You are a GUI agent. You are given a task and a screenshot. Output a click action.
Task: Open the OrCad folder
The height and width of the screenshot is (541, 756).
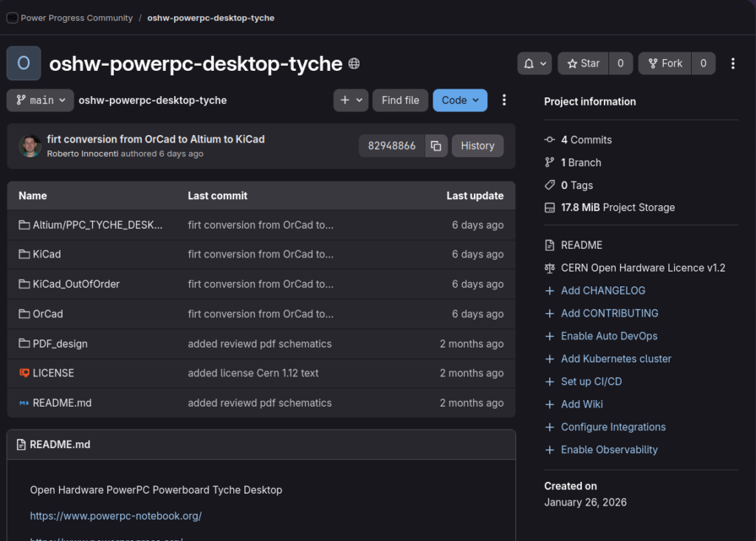pos(48,314)
